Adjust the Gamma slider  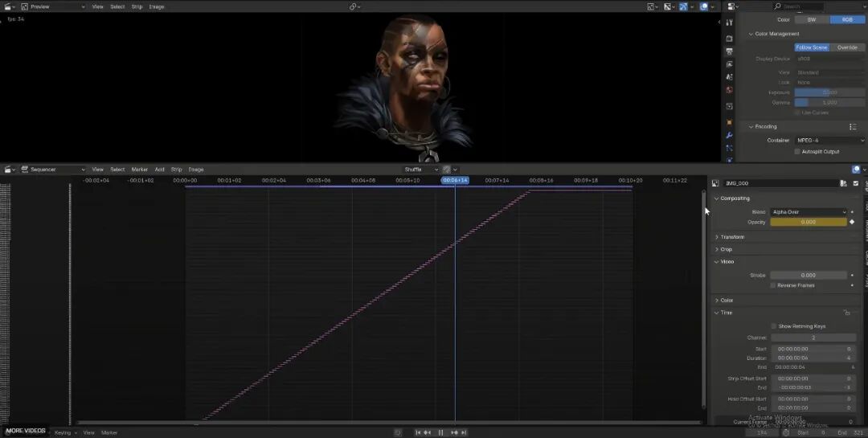(x=829, y=102)
